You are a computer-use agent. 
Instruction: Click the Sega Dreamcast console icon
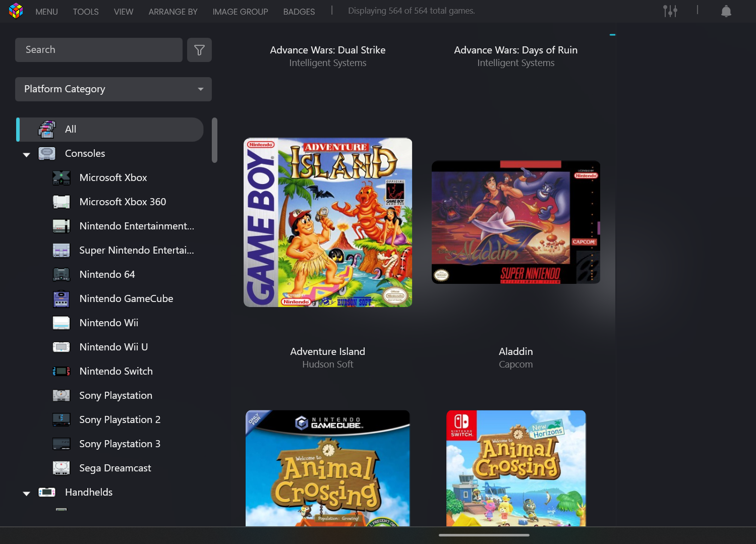(x=62, y=468)
